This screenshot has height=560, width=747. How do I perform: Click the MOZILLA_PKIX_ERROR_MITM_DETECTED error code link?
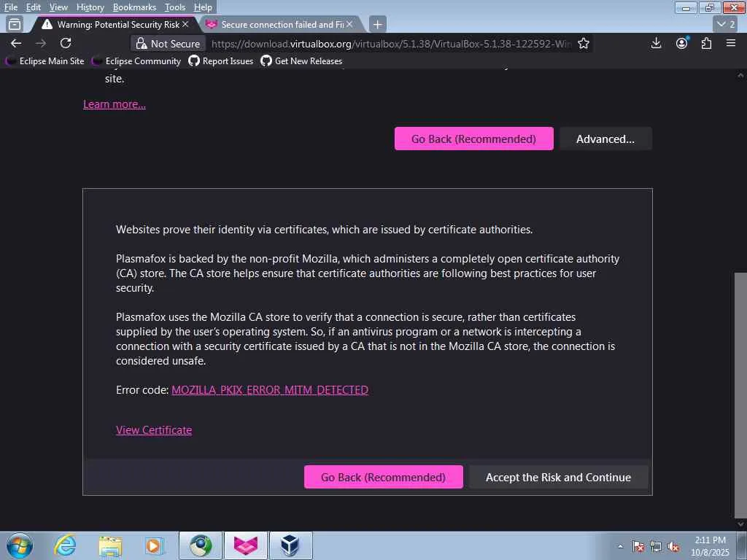[270, 390]
